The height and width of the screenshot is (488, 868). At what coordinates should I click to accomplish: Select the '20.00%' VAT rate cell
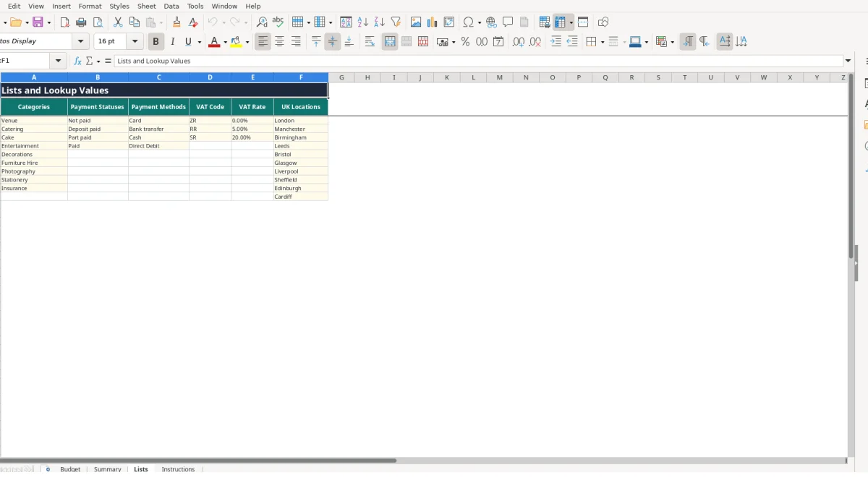click(x=252, y=137)
